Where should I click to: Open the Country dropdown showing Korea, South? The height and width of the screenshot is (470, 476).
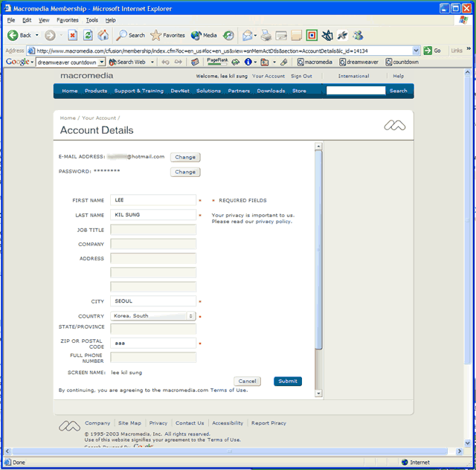coord(153,316)
